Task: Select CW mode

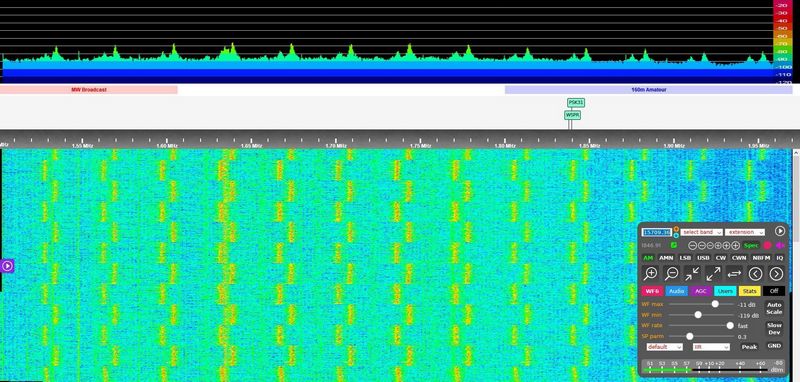Action: pos(720,258)
